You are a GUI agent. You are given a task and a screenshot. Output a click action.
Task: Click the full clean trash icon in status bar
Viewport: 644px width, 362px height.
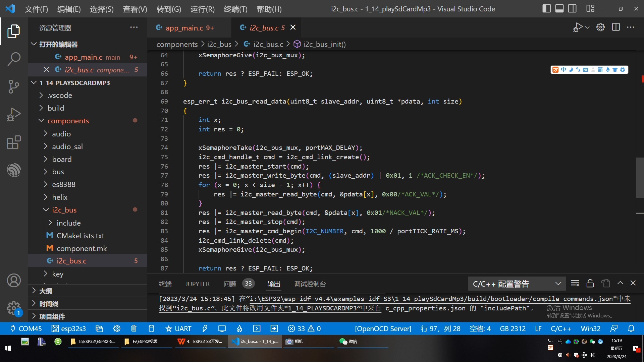[x=134, y=329]
